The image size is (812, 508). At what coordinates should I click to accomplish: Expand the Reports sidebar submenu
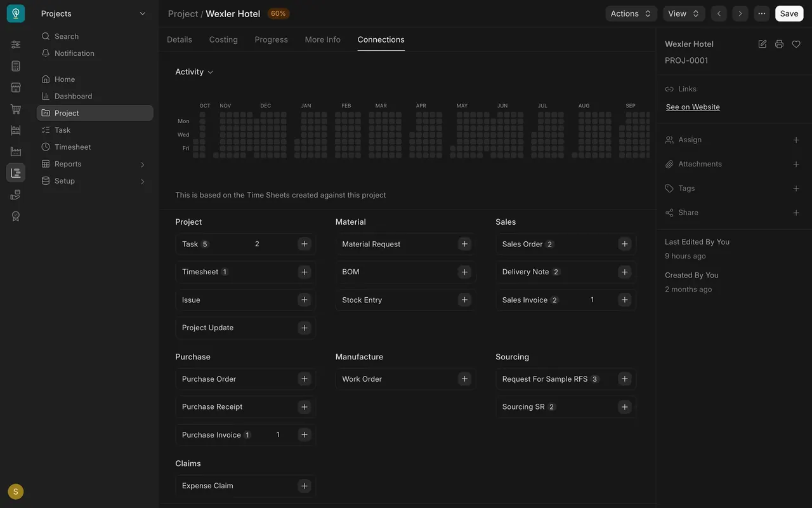pyautogui.click(x=142, y=164)
